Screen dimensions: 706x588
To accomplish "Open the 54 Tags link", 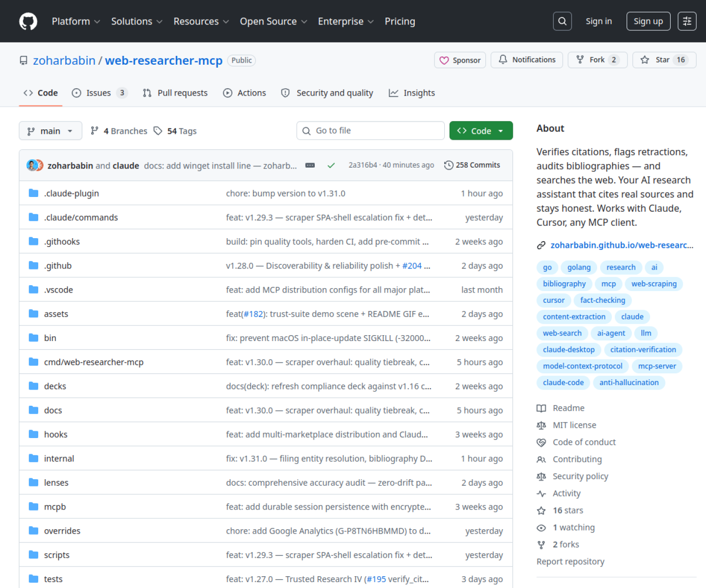I will tap(175, 131).
